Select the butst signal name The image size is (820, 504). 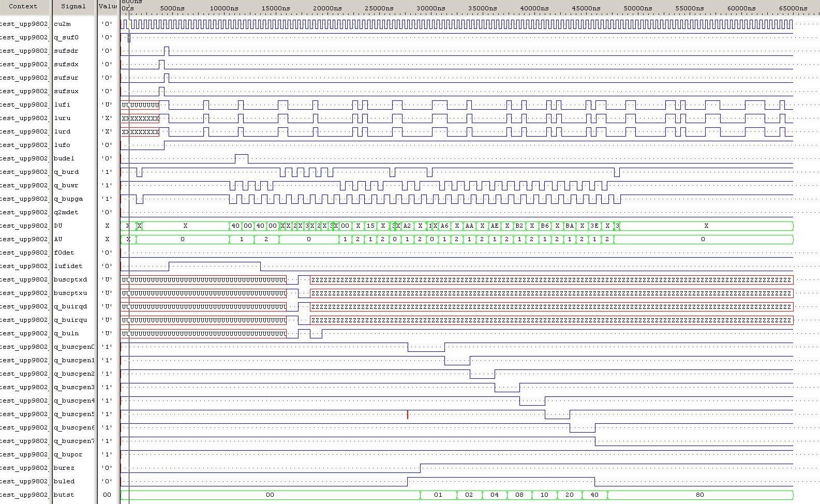[64, 495]
